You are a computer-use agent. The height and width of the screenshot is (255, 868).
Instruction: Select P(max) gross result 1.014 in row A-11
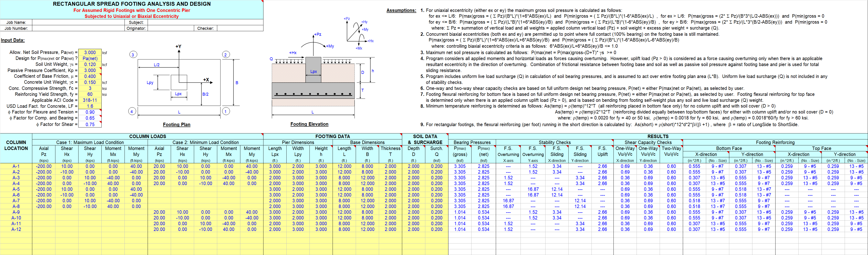click(460, 224)
